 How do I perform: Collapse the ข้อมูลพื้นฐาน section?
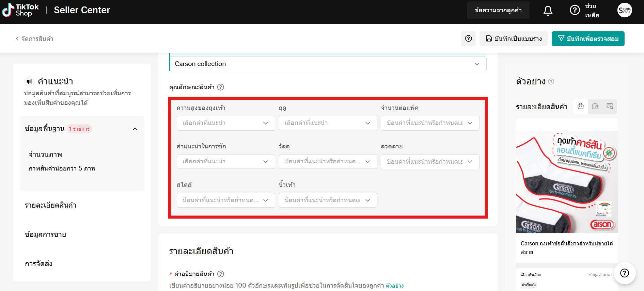point(135,129)
